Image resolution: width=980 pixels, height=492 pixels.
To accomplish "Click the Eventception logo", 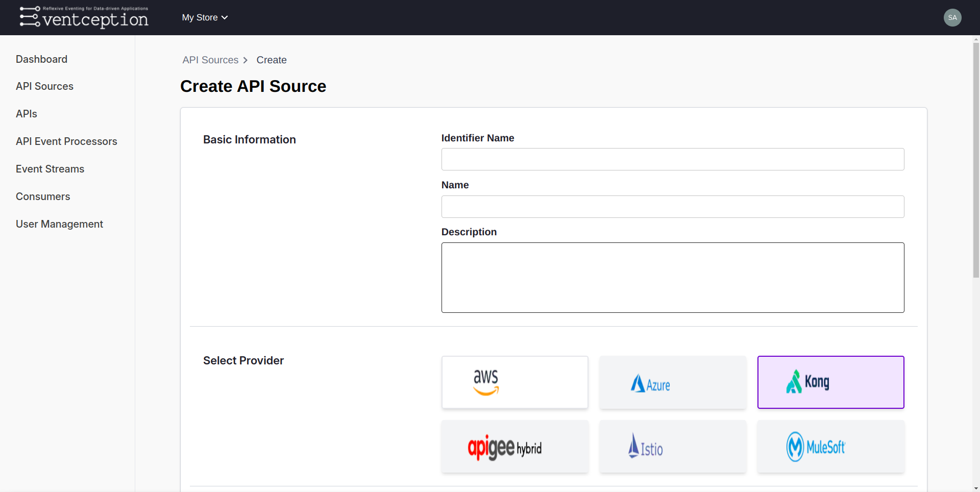I will (x=84, y=17).
